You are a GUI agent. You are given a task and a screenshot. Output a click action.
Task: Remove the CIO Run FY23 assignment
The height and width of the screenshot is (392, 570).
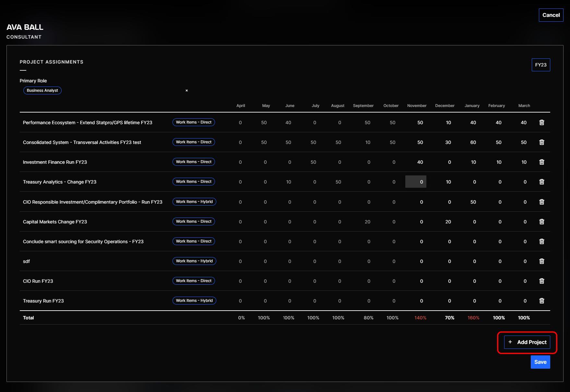click(541, 281)
